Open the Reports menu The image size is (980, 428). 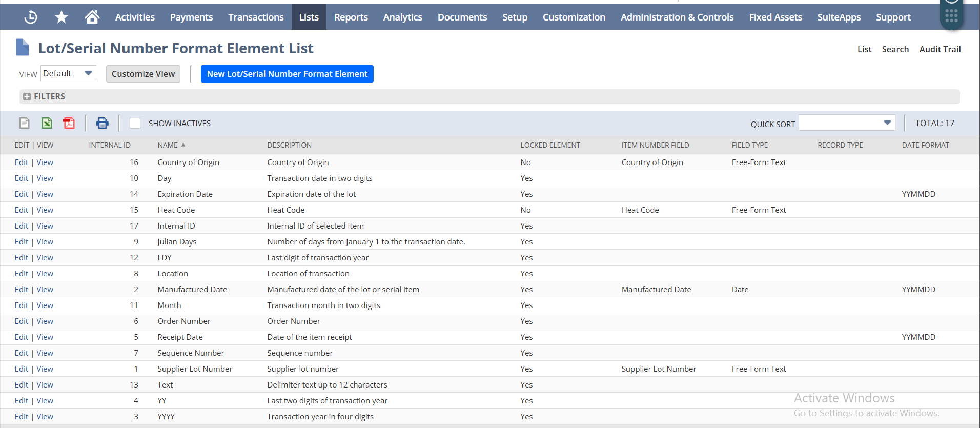click(351, 17)
